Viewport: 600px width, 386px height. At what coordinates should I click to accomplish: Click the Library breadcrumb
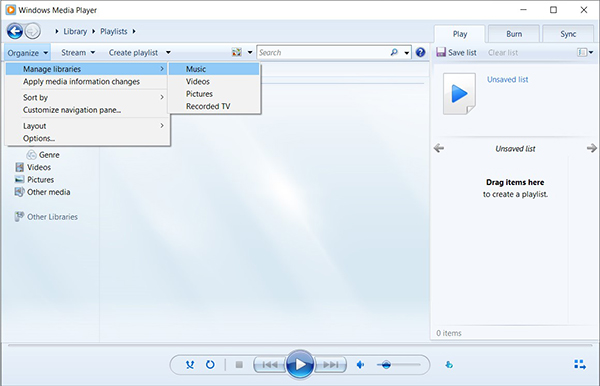point(75,31)
